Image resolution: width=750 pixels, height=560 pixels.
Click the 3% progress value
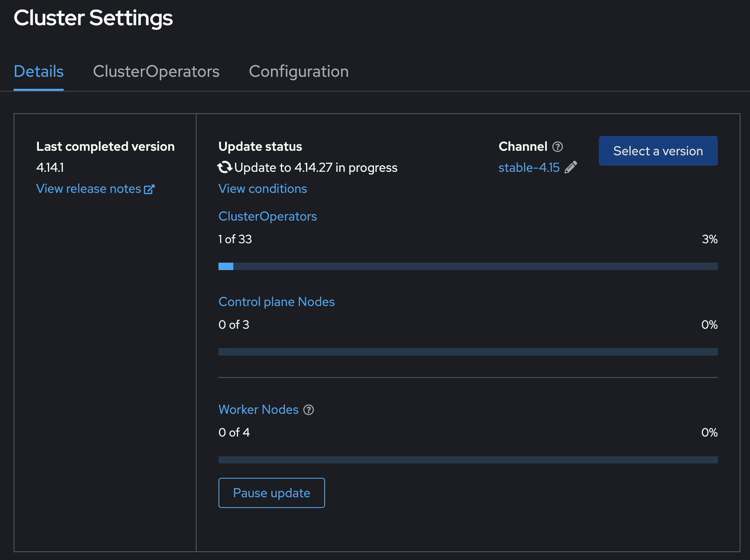coord(710,239)
